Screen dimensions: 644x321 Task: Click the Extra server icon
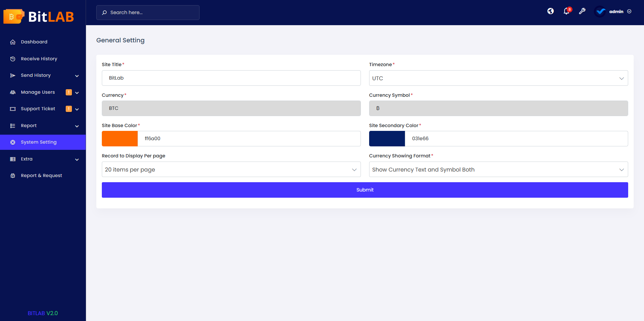pos(13,159)
